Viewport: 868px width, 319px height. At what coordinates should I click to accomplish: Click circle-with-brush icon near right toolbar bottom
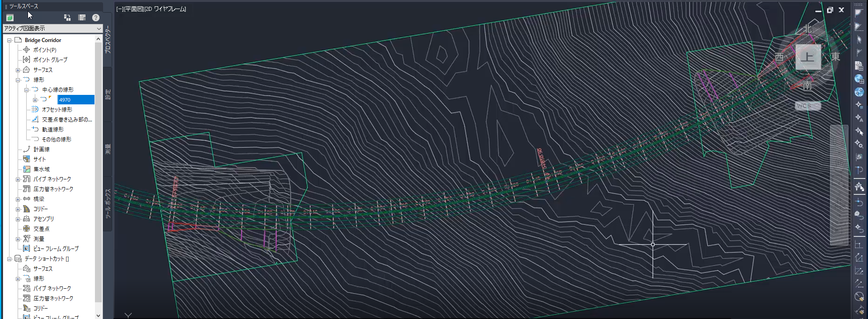coord(859,297)
